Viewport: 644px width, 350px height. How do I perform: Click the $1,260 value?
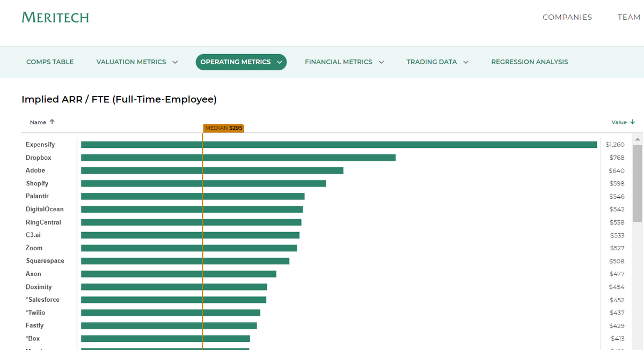pos(615,145)
